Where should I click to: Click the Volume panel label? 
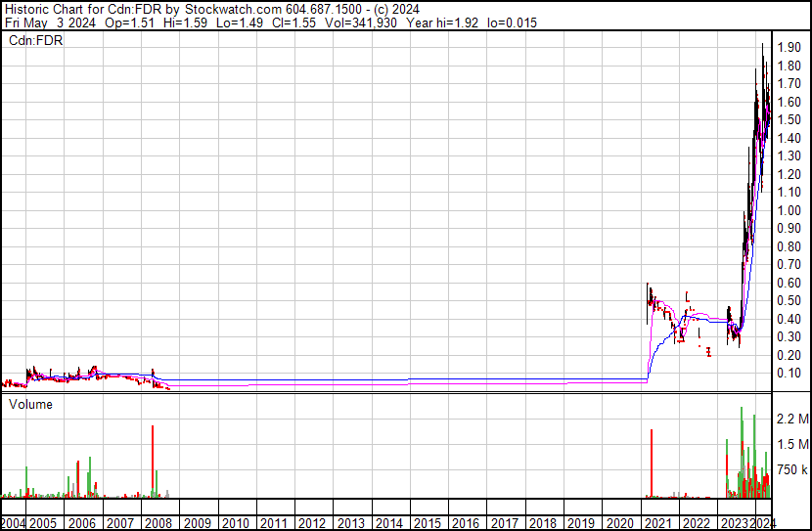(x=30, y=404)
